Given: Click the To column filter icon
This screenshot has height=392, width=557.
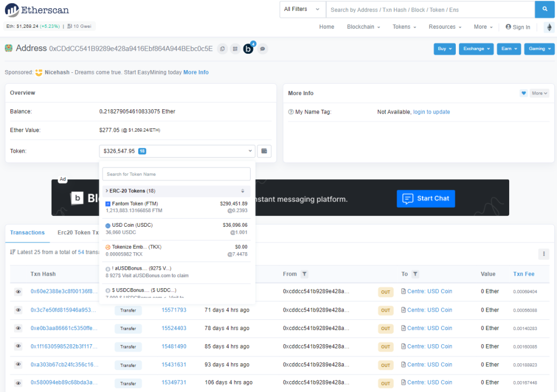Looking at the screenshot, I should [415, 274].
